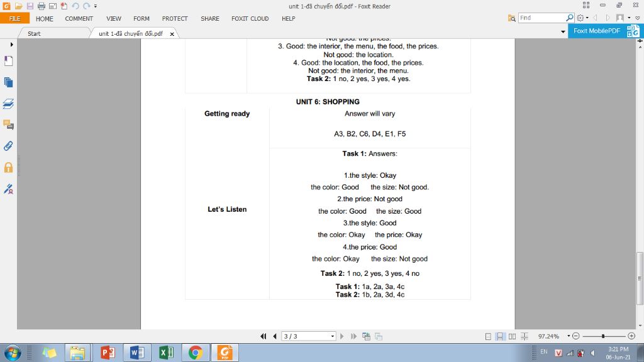Screen dimensions: 644x362
Task: Click the next view icon
Action: (x=379, y=337)
